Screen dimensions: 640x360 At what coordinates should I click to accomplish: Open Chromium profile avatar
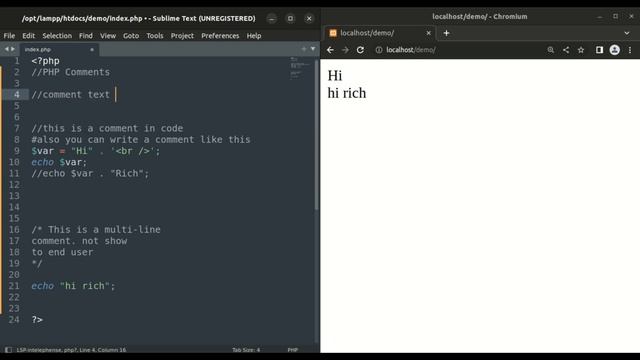tap(615, 50)
